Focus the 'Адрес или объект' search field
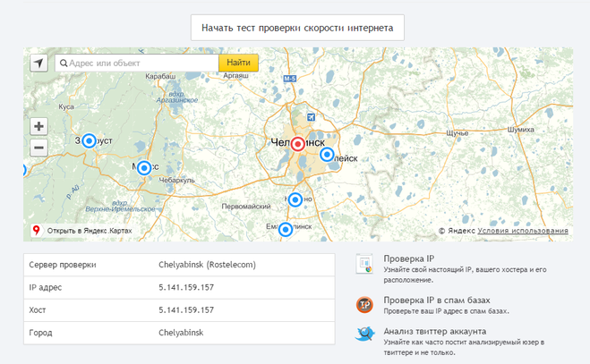590x364 pixels. (x=137, y=63)
